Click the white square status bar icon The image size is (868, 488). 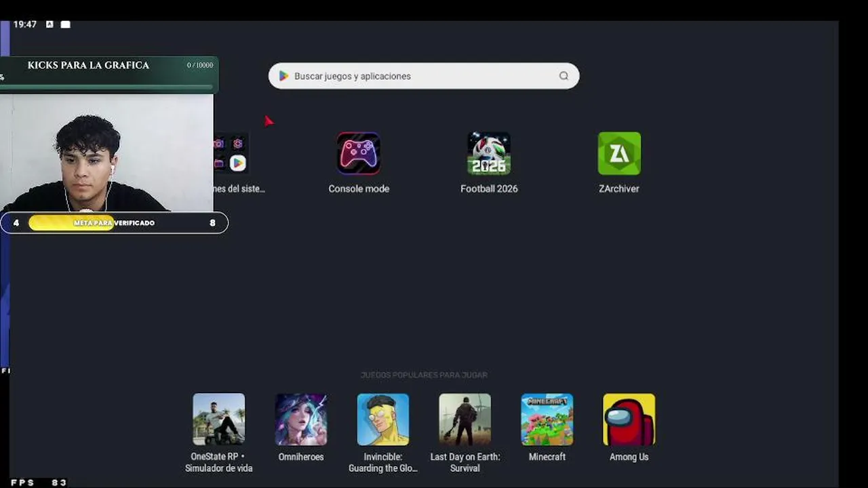pos(65,24)
